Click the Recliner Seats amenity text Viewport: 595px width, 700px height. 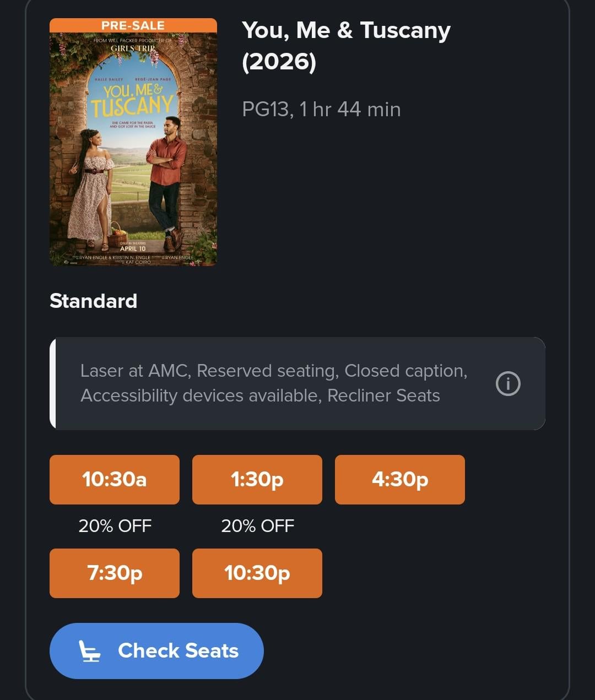click(383, 396)
